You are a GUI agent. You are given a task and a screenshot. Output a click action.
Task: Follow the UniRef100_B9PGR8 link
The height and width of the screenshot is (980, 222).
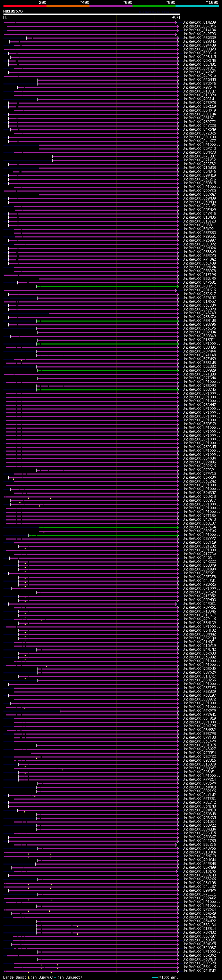(199, 963)
